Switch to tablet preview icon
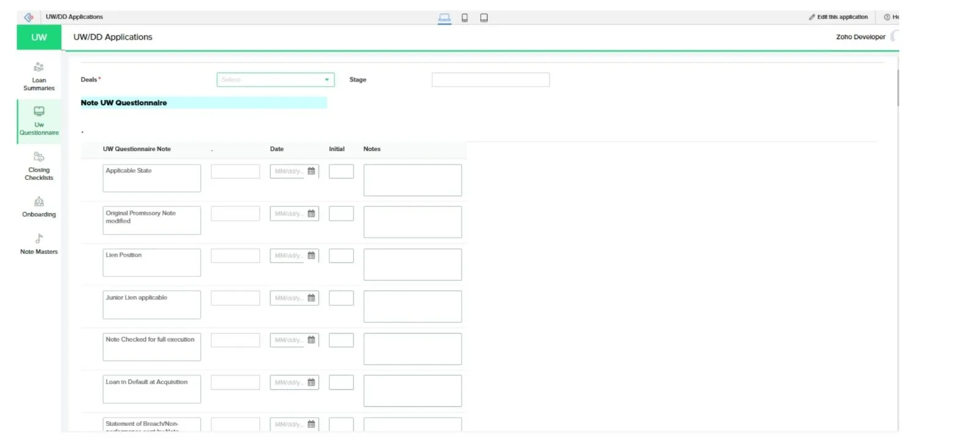The width and height of the screenshot is (980, 448). click(x=484, y=18)
